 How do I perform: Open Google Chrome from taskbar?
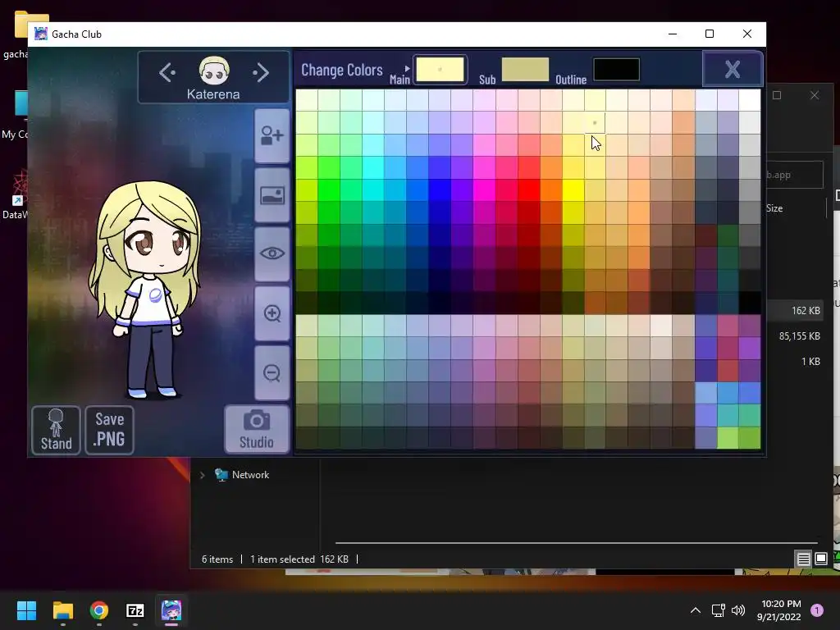[99, 610]
